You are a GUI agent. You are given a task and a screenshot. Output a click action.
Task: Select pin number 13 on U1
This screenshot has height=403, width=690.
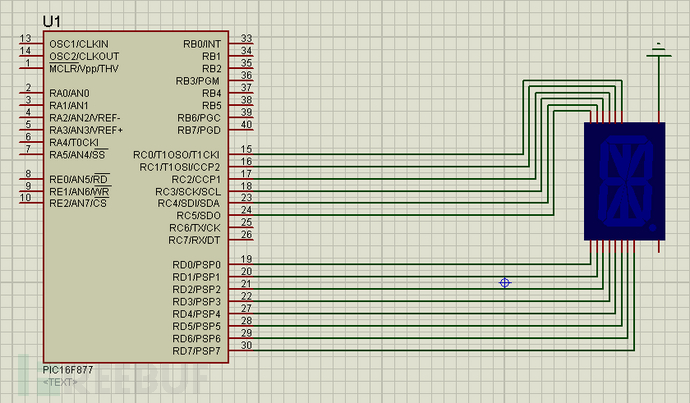[x=26, y=39]
